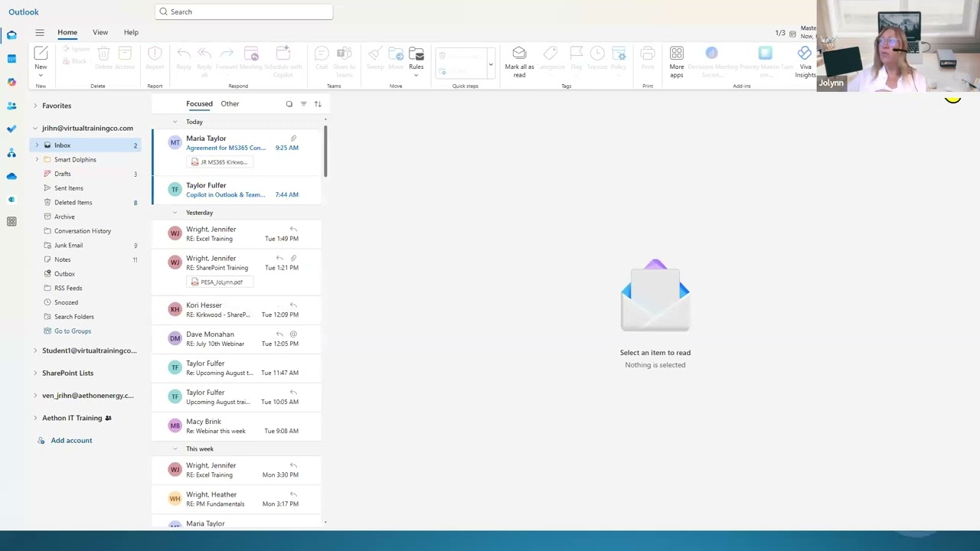
Task: Open To Do checkmark app
Action: (x=11, y=129)
